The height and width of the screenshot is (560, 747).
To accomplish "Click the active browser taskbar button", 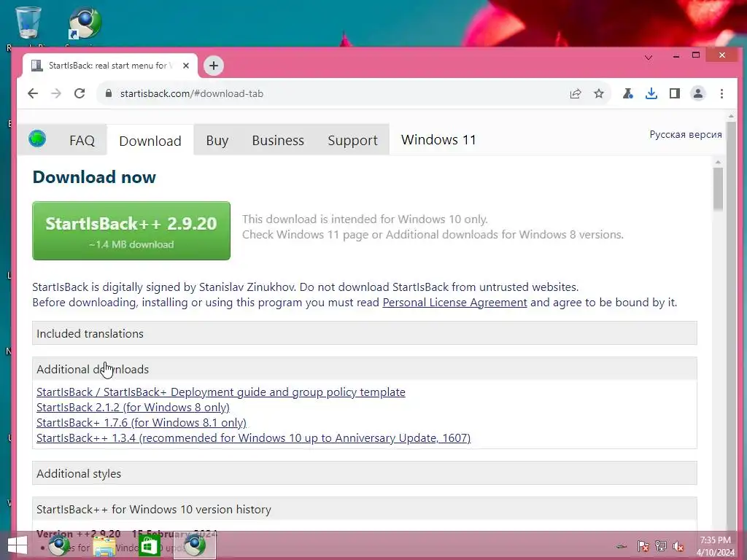I will point(194,545).
